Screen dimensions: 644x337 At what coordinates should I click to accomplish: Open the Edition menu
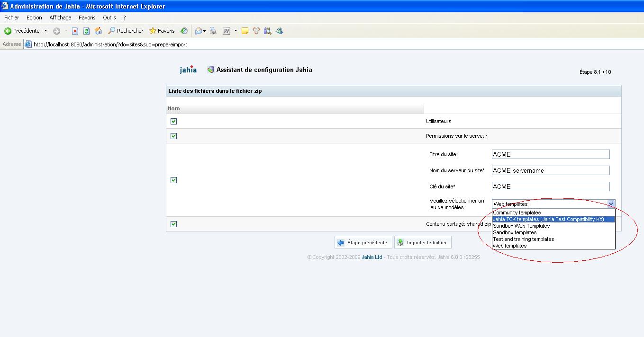point(34,18)
